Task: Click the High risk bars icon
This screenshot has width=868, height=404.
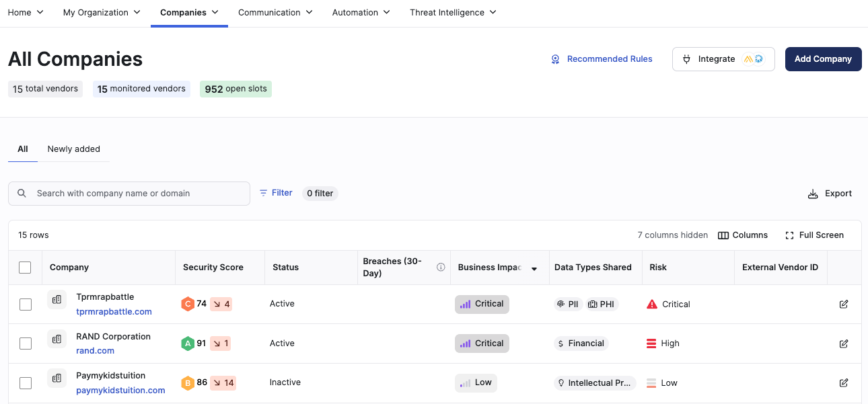Action: click(651, 344)
